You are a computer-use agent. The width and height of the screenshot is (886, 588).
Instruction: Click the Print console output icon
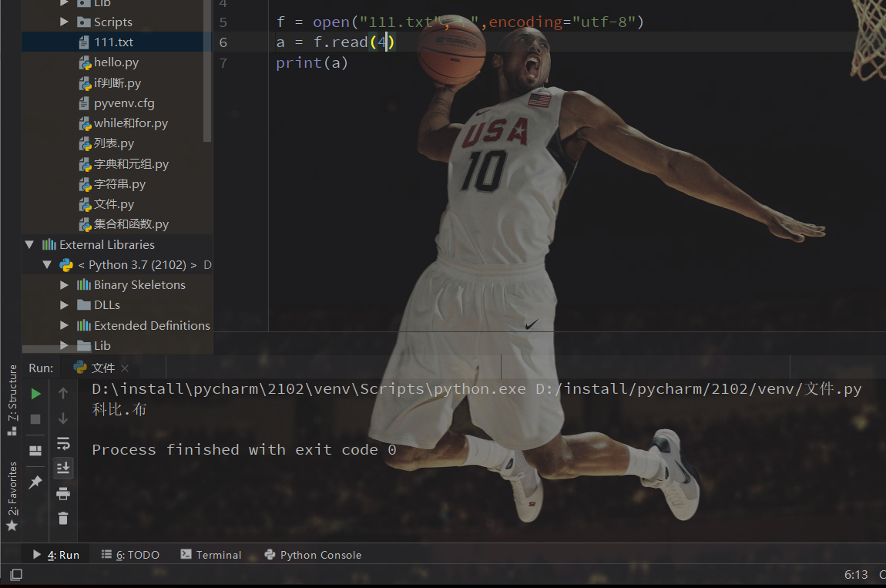(x=62, y=493)
